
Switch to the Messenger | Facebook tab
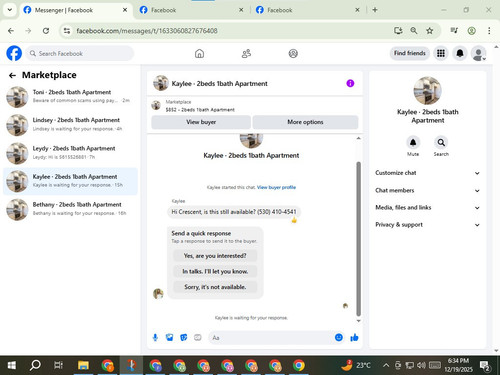75,10
